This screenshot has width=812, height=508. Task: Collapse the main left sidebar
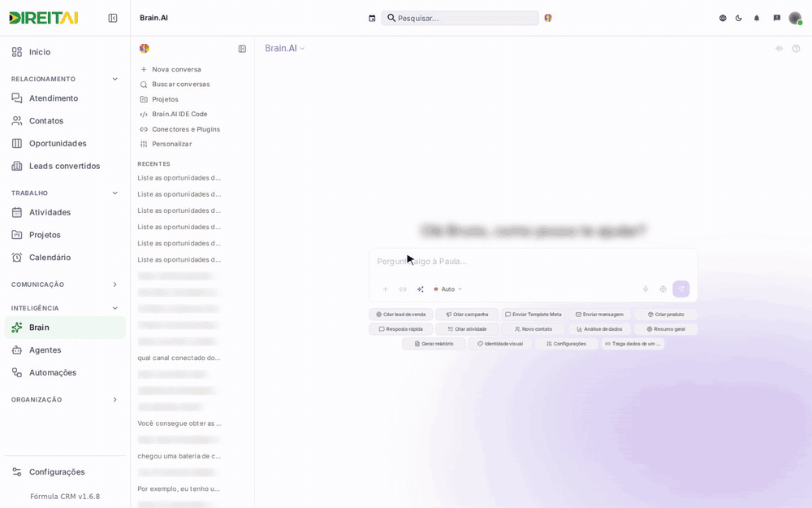(112, 18)
